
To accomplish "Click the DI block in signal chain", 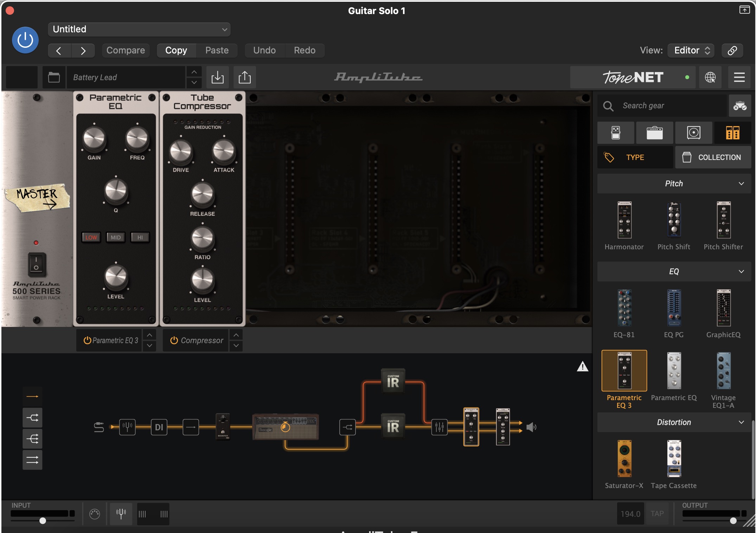I will pos(159,428).
